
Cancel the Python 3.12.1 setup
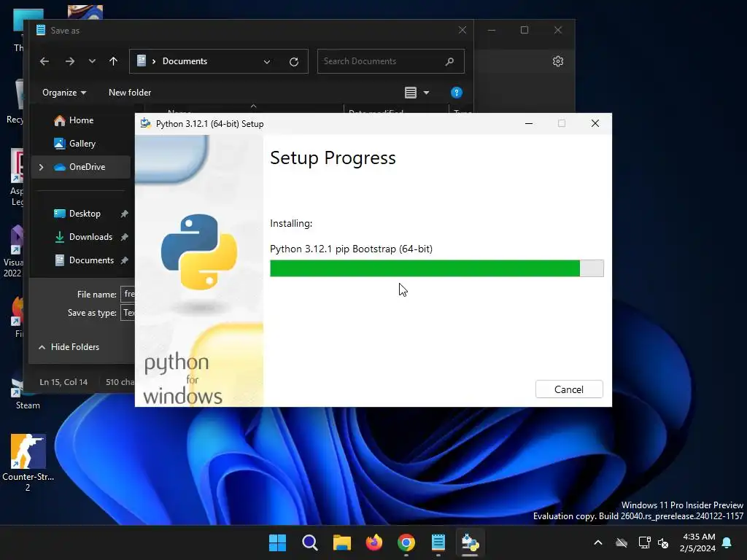[569, 389]
